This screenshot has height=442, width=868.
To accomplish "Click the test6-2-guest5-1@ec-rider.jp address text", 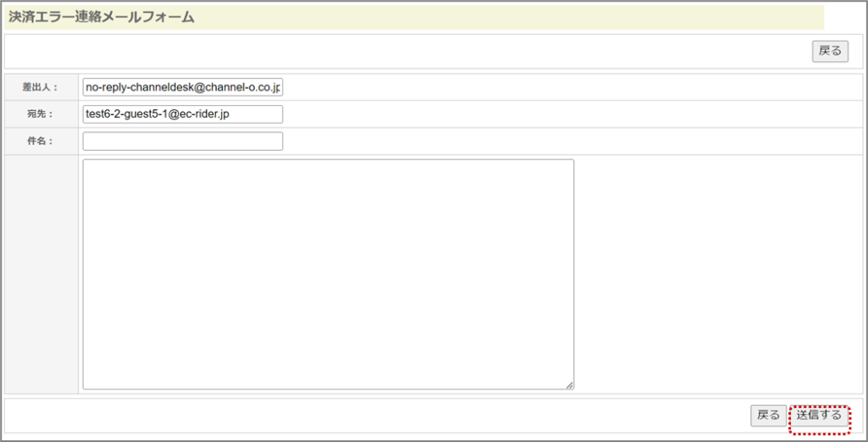I will coord(158,114).
